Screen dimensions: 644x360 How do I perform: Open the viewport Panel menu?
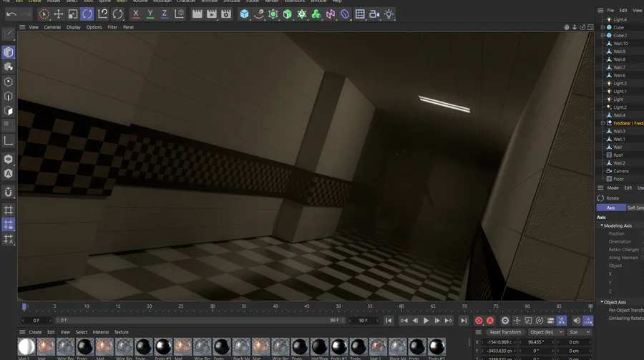(x=128, y=27)
